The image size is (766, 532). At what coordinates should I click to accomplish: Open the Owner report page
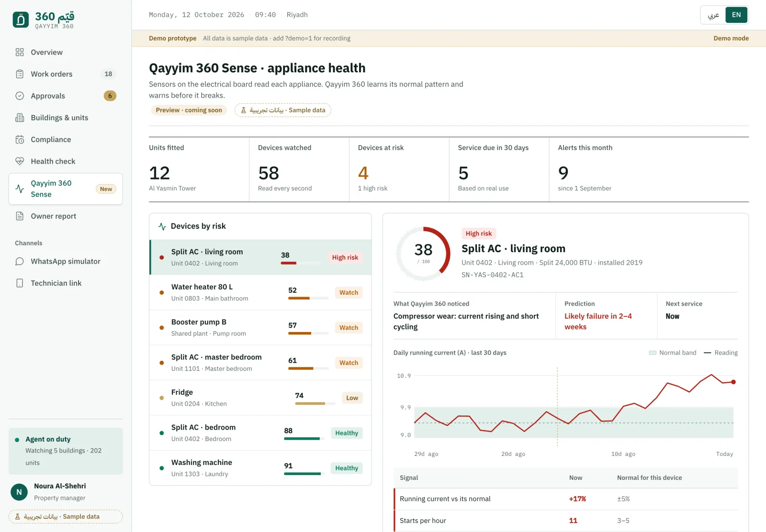click(x=66, y=216)
